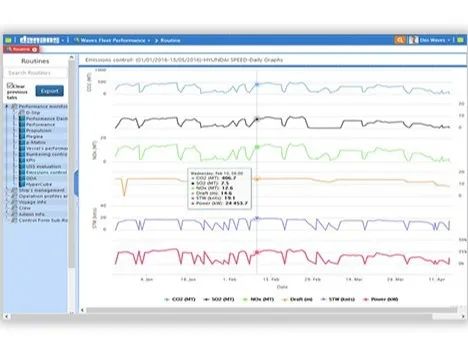Click the red Power data point marker
This screenshot has width=468, height=361.
tap(257, 252)
